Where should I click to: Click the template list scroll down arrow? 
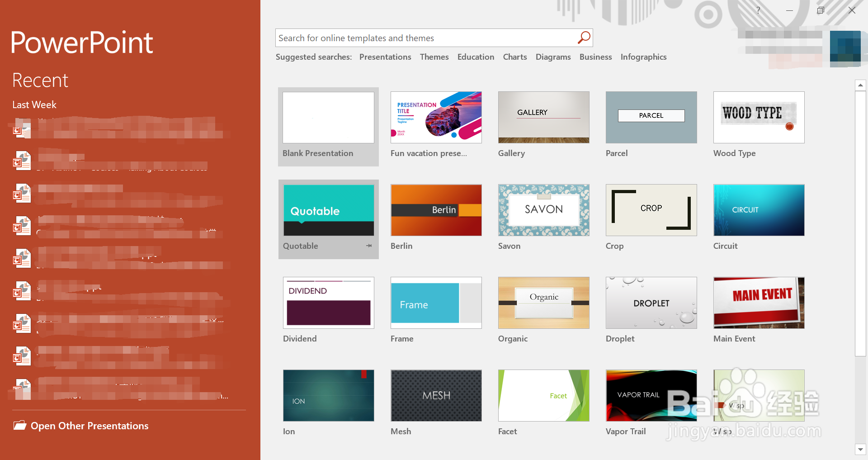(x=860, y=450)
